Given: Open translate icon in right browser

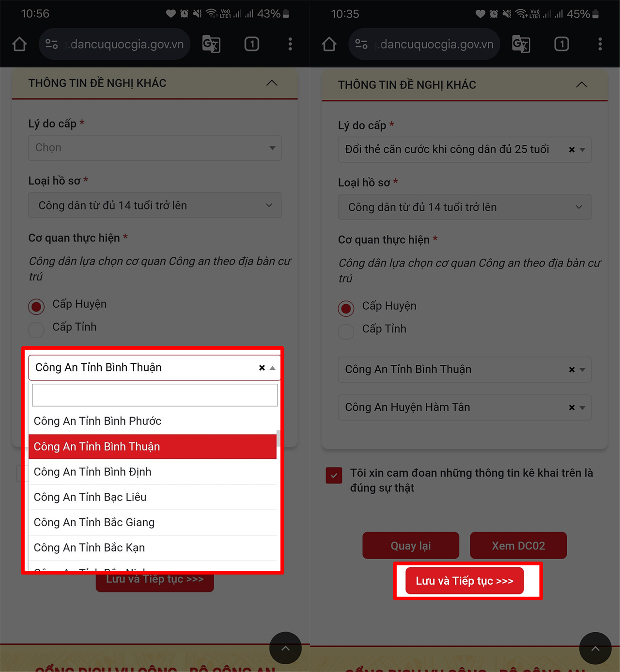Looking at the screenshot, I should pyautogui.click(x=521, y=44).
